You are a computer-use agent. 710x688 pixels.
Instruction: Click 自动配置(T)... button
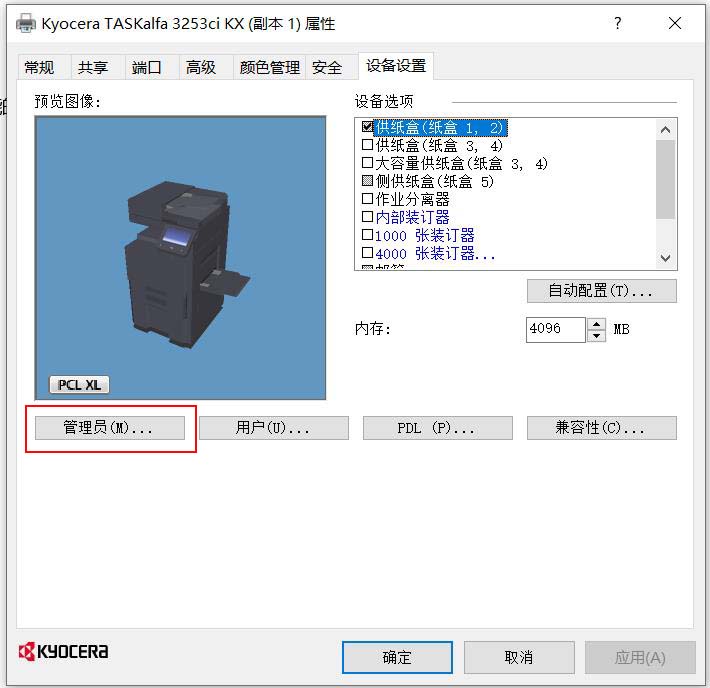point(601,291)
